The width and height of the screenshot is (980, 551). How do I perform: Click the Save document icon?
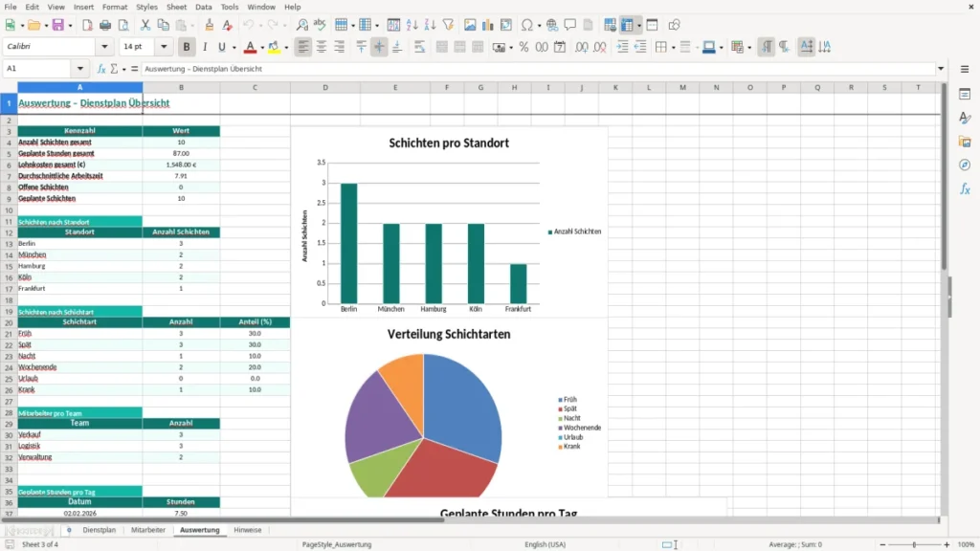pos(58,25)
